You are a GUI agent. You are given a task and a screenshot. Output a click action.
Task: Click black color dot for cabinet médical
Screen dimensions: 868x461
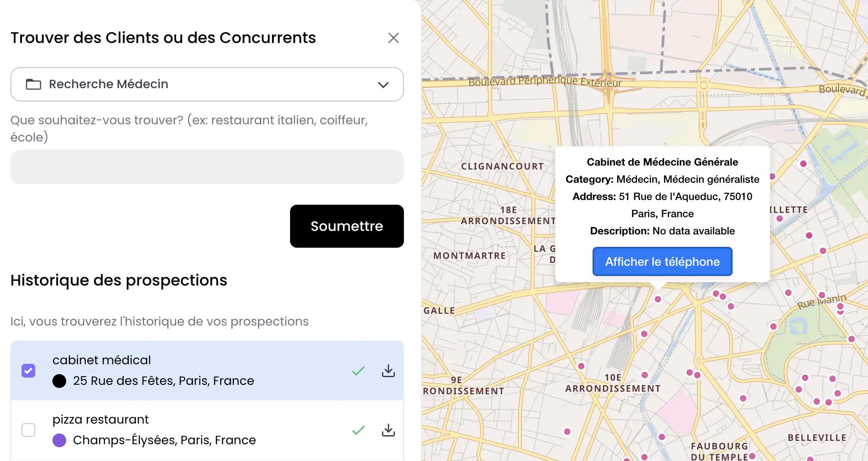[x=59, y=381]
